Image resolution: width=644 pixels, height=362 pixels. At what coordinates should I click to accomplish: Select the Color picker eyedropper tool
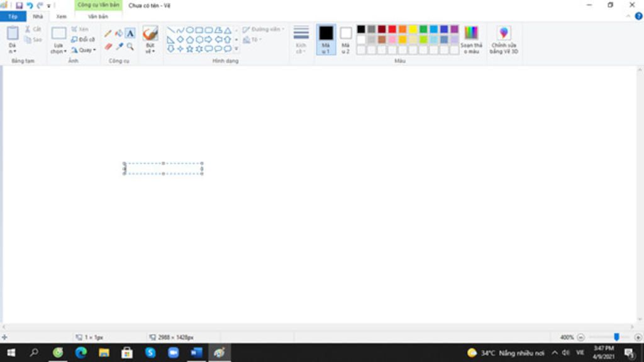pos(119,47)
